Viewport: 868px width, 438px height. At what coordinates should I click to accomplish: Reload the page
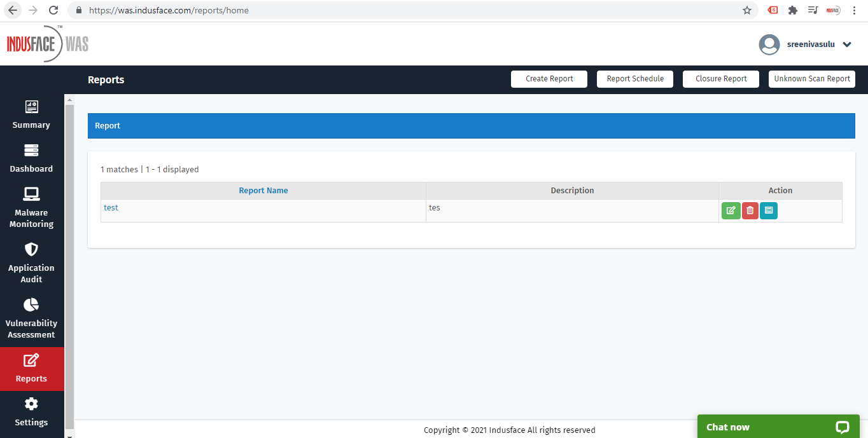(x=53, y=10)
